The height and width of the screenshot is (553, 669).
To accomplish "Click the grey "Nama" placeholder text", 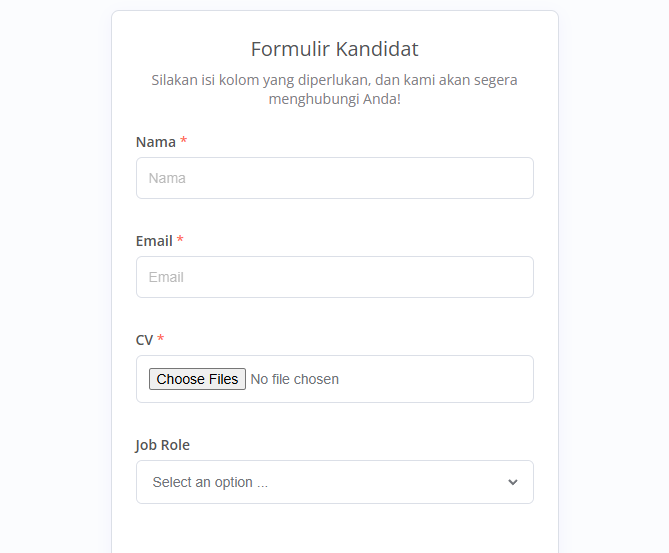I will 167,178.
